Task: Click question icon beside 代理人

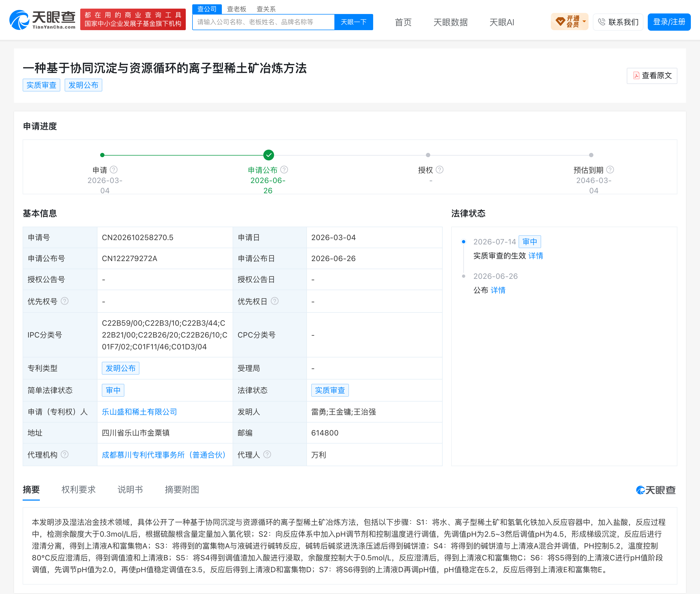Action: [267, 455]
